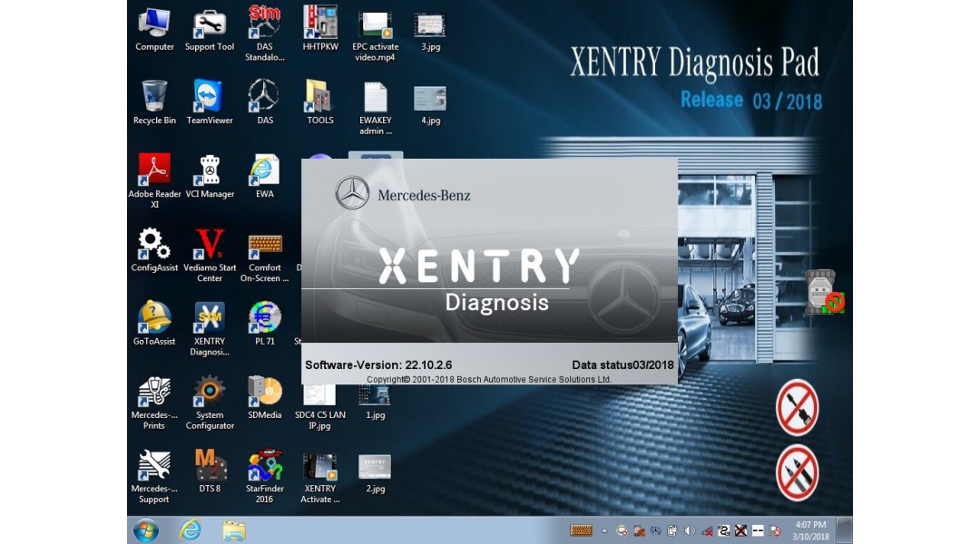Launch Internet Explorer from the taskbar
Screen dimensions: 980x544
190,530
